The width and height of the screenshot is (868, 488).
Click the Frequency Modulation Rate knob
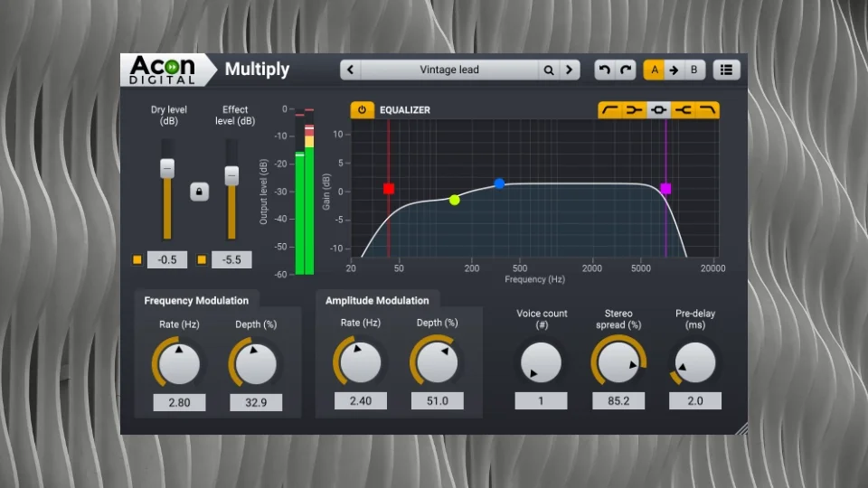click(179, 363)
